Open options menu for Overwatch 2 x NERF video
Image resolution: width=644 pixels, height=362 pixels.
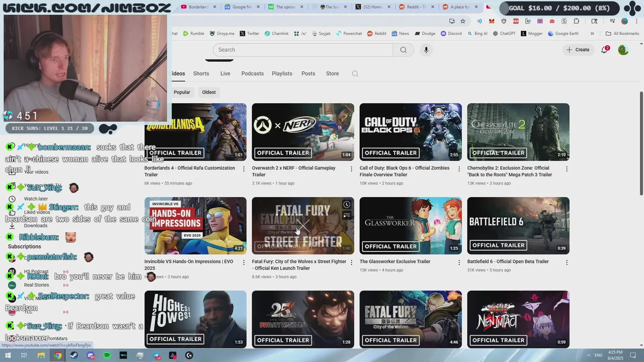coord(352,169)
